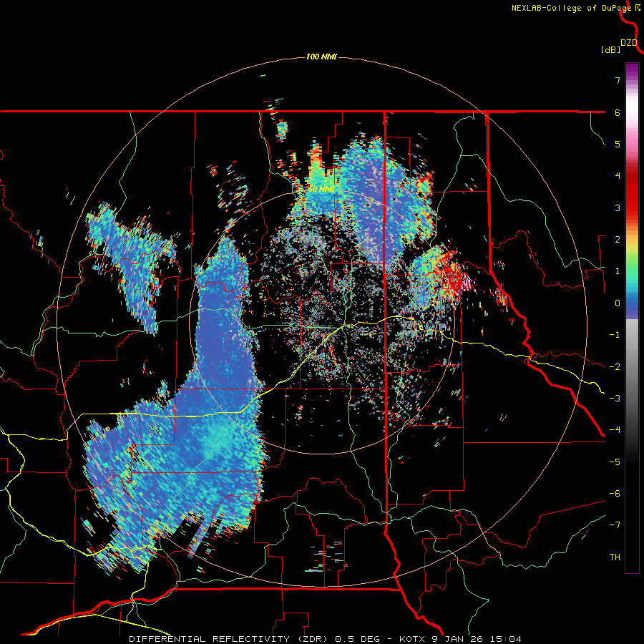Click the 6 value on the dB scale
This screenshot has height=644, width=644.
618,112
